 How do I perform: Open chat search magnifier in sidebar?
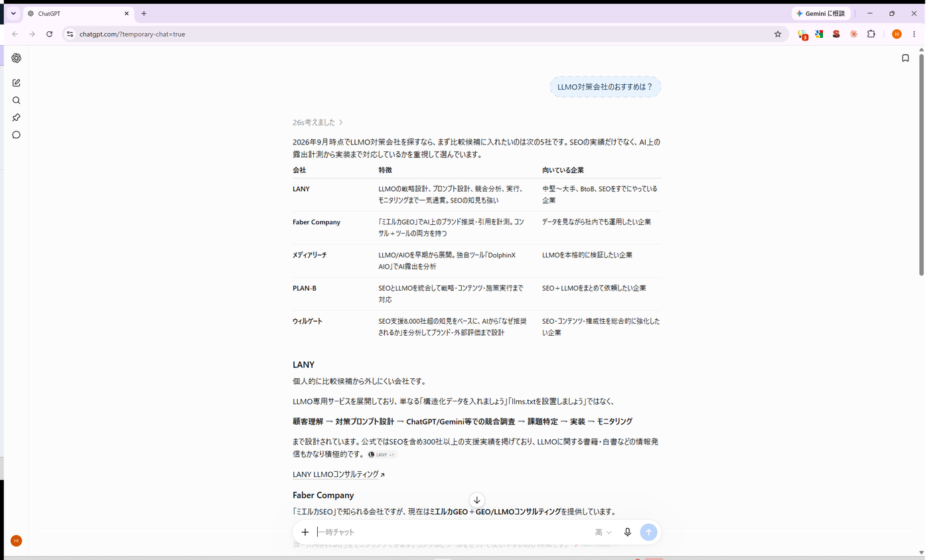coord(16,100)
